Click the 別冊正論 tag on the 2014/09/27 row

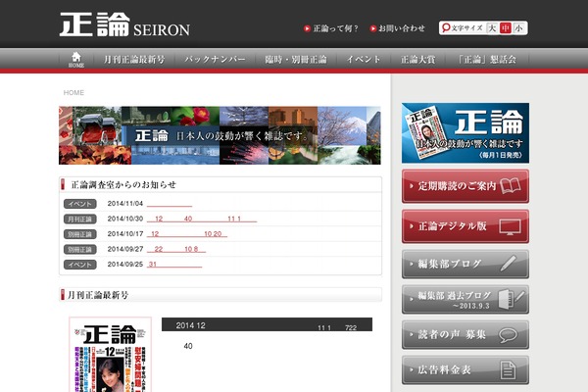(x=80, y=250)
